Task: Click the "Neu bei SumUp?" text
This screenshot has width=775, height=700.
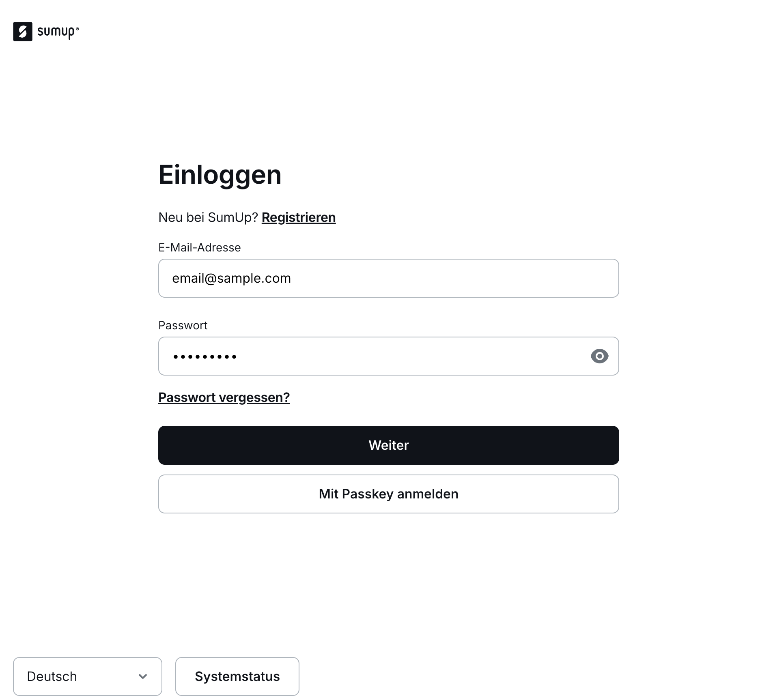Action: click(x=208, y=217)
